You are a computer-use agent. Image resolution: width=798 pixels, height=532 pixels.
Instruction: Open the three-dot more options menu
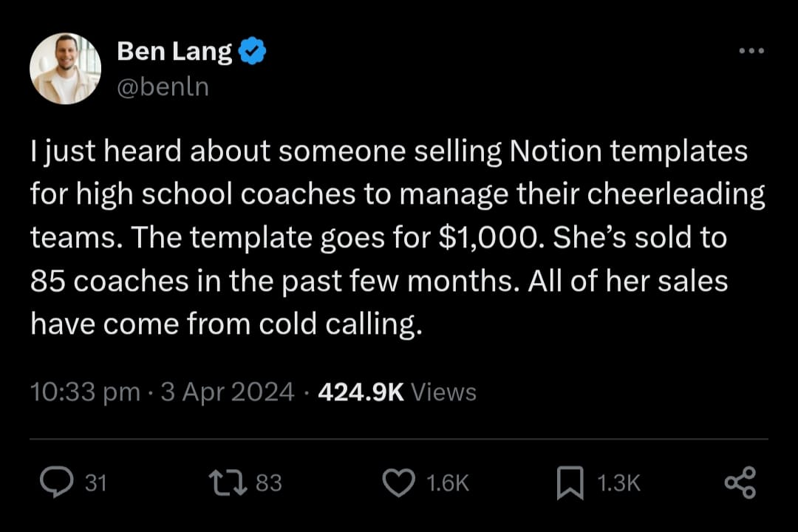751,51
